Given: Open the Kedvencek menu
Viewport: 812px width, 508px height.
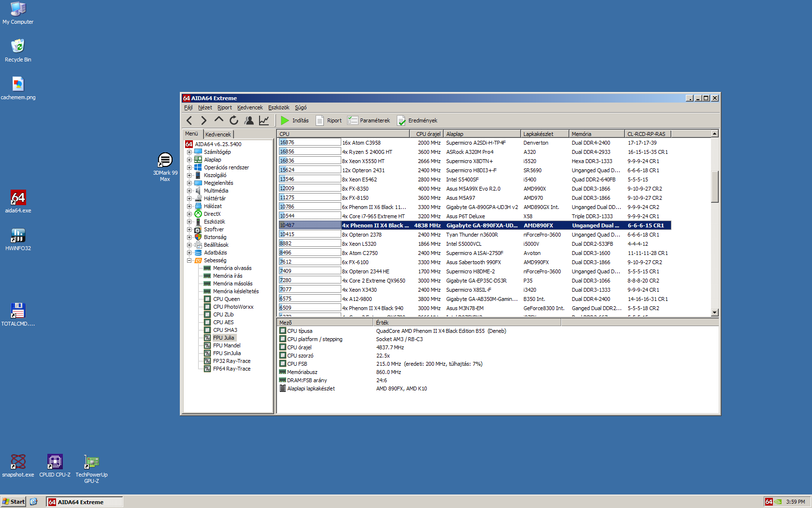Looking at the screenshot, I should click(x=250, y=107).
